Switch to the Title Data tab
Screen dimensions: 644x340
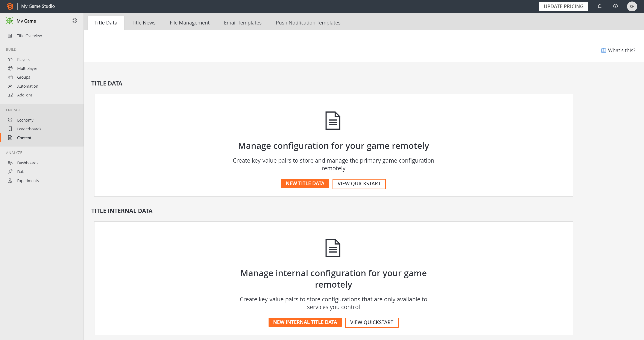pyautogui.click(x=106, y=23)
